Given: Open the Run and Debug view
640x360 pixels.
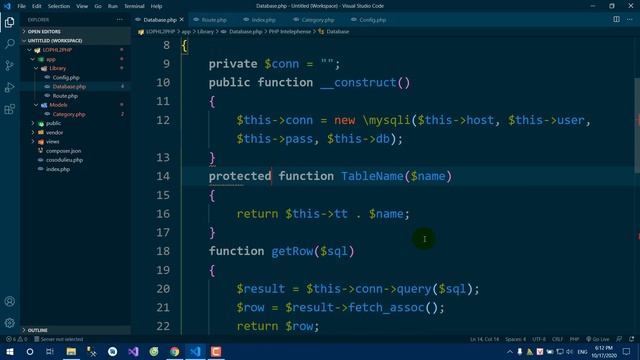Looking at the screenshot, I should click(x=9, y=87).
